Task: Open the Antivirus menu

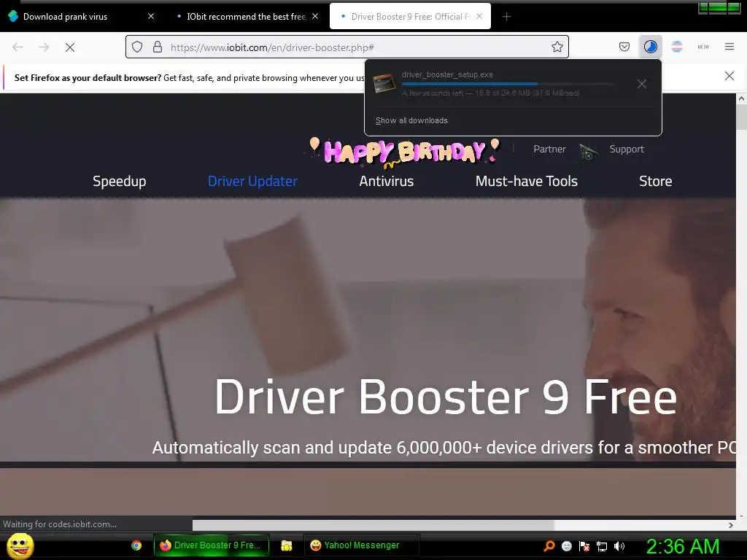Action: tap(387, 182)
